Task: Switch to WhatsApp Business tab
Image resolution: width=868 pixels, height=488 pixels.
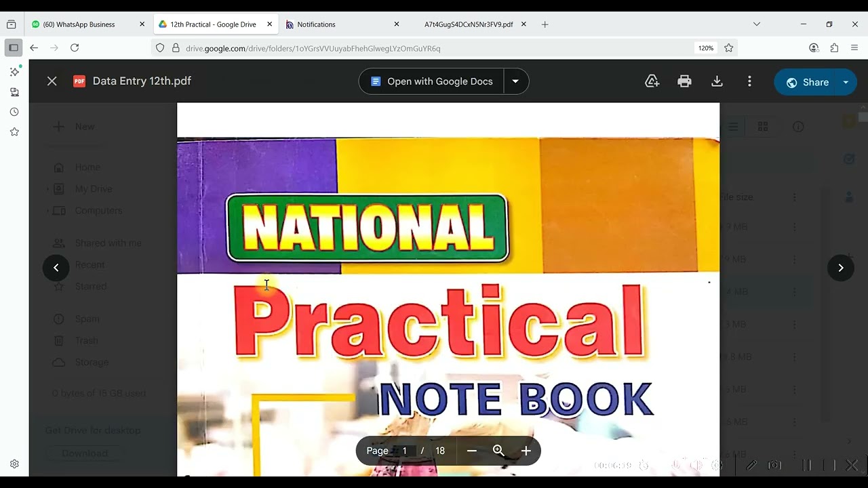Action: [x=88, y=24]
